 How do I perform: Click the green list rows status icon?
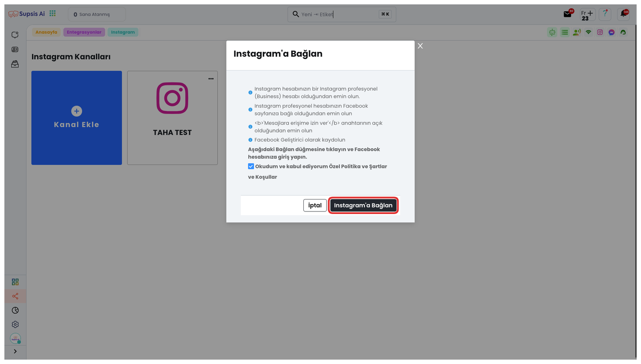565,32
